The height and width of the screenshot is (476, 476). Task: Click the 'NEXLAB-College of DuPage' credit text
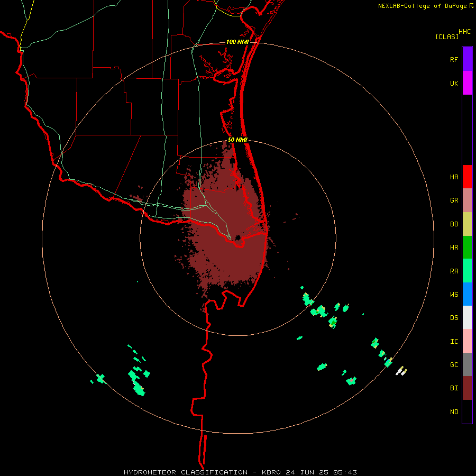coord(422,6)
